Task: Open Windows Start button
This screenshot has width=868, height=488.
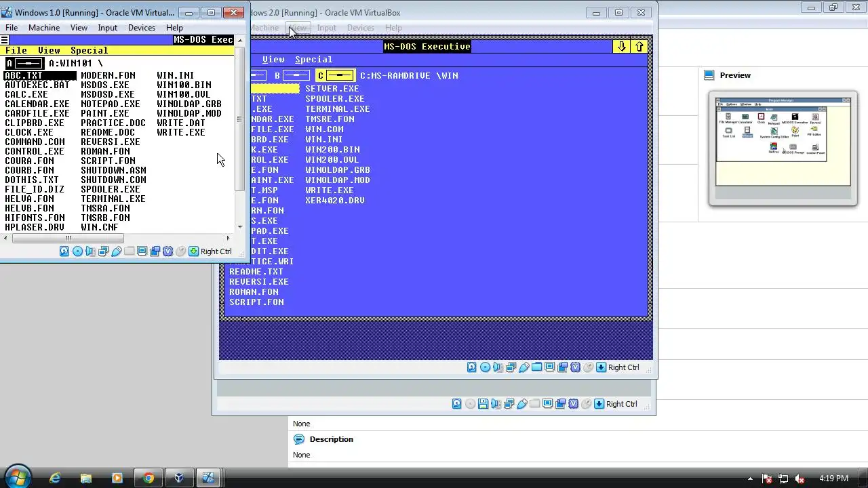Action: [x=18, y=478]
